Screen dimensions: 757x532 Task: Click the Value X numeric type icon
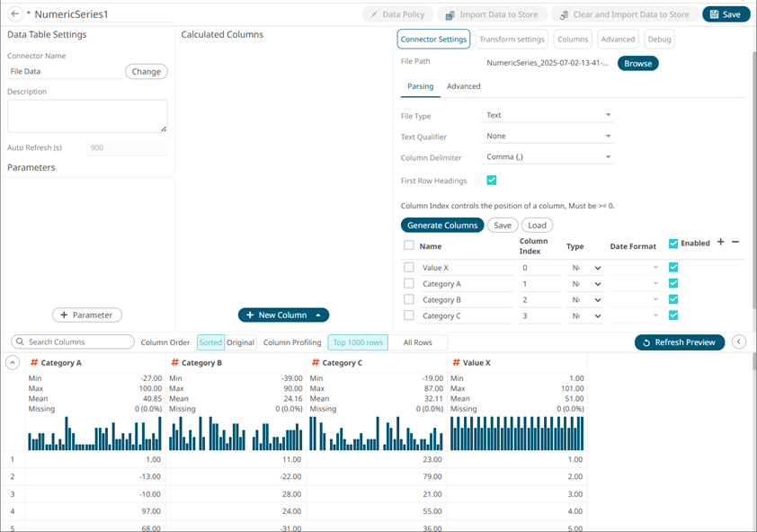tap(456, 363)
